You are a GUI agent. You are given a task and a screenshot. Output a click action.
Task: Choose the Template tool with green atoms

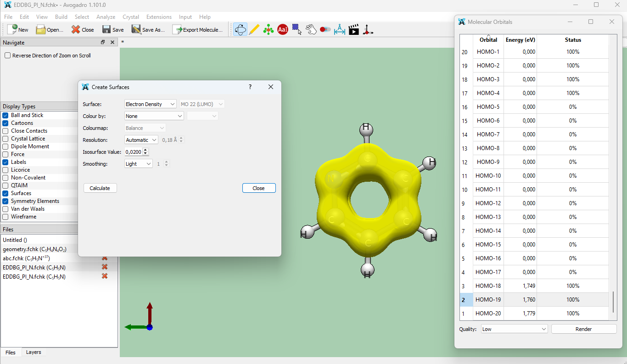coord(269,30)
